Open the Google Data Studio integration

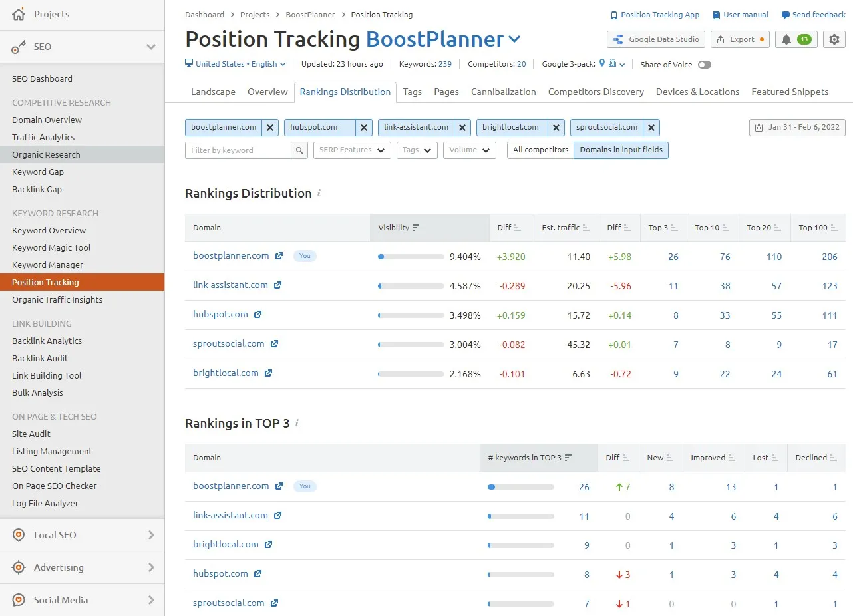pos(655,39)
